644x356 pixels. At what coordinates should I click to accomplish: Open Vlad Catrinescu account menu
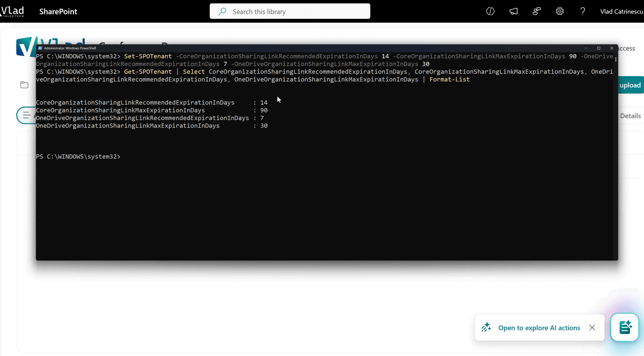point(622,11)
